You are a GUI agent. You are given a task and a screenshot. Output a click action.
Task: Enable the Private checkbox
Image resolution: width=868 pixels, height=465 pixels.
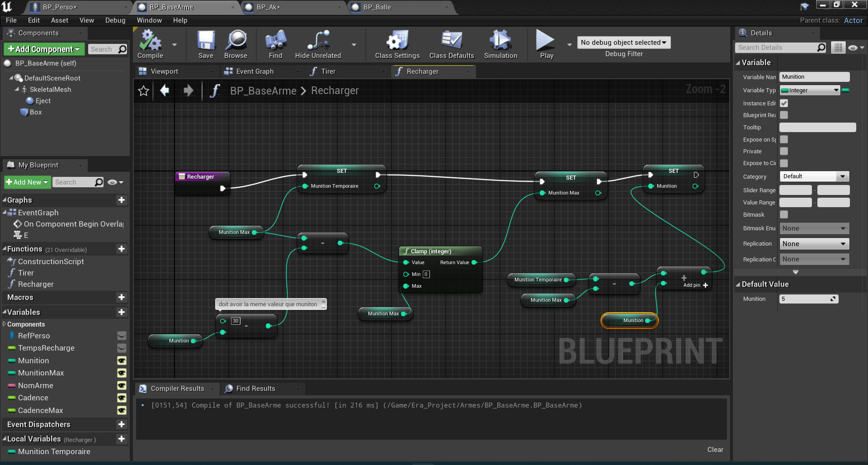[x=784, y=151]
